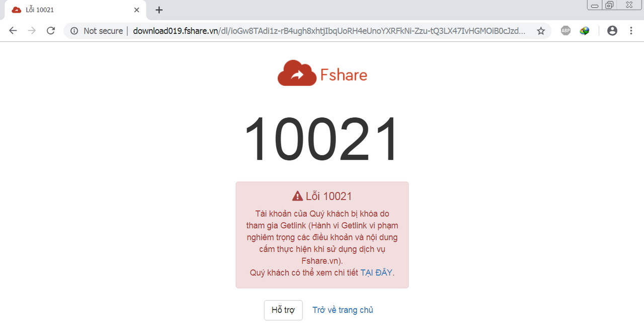Close the Lỗi 10021 tab
Screen dimensions: 644x334
(136, 10)
